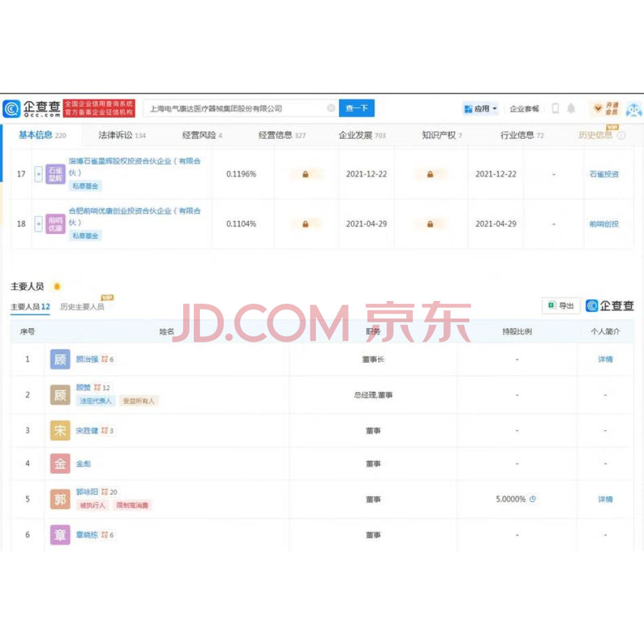Screen dimensions: 644x644
Task: Click the 私募基金 tag in row 18
Action: tap(85, 236)
